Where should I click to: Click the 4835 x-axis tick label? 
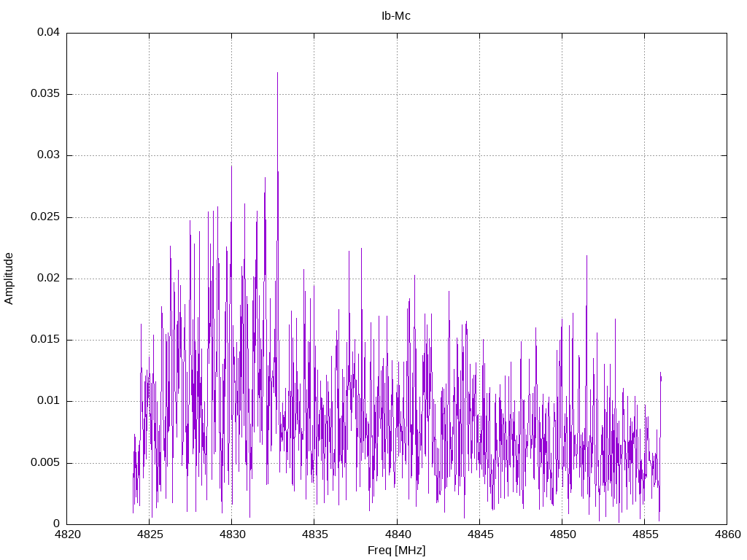click(314, 534)
